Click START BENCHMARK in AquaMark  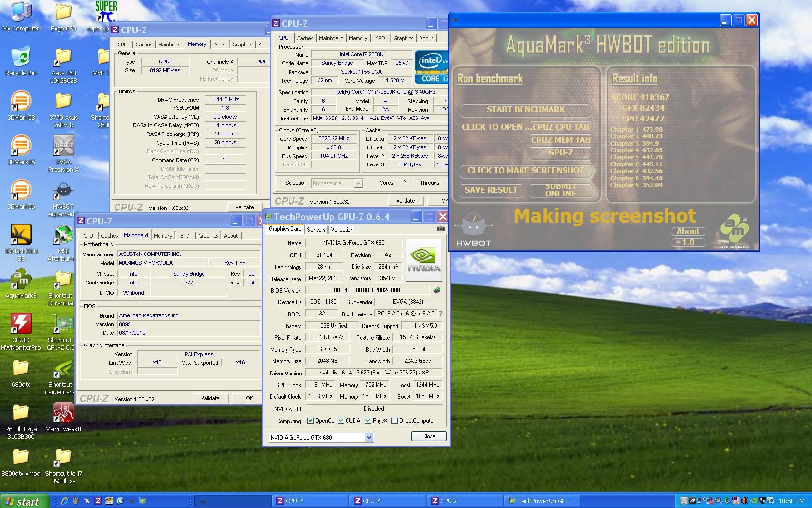tap(525, 109)
